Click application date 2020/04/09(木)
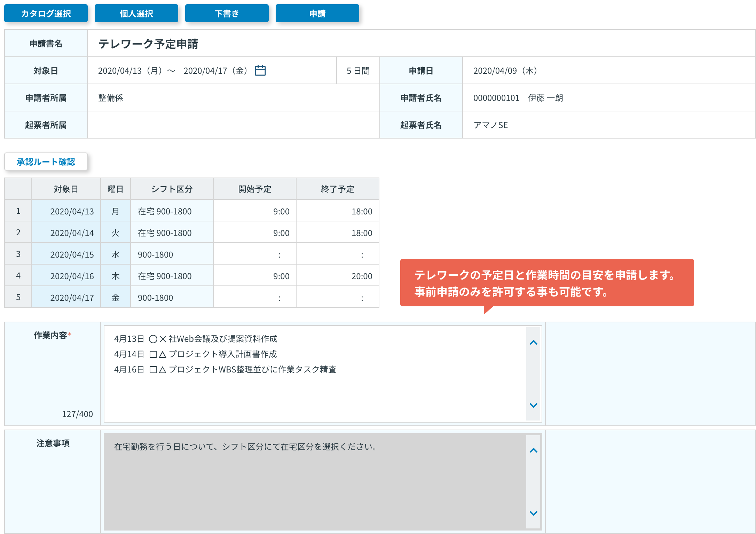756x534 pixels. [505, 71]
